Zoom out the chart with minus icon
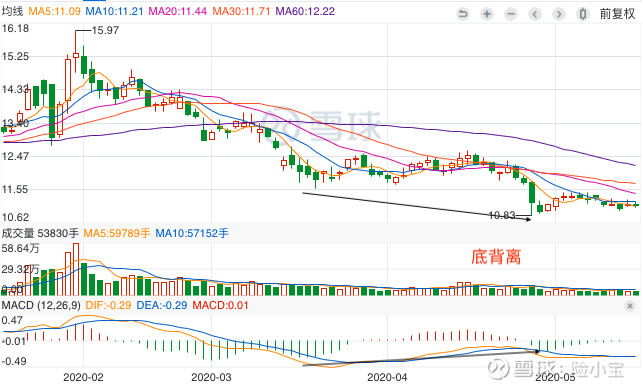643x389 pixels. pos(511,14)
